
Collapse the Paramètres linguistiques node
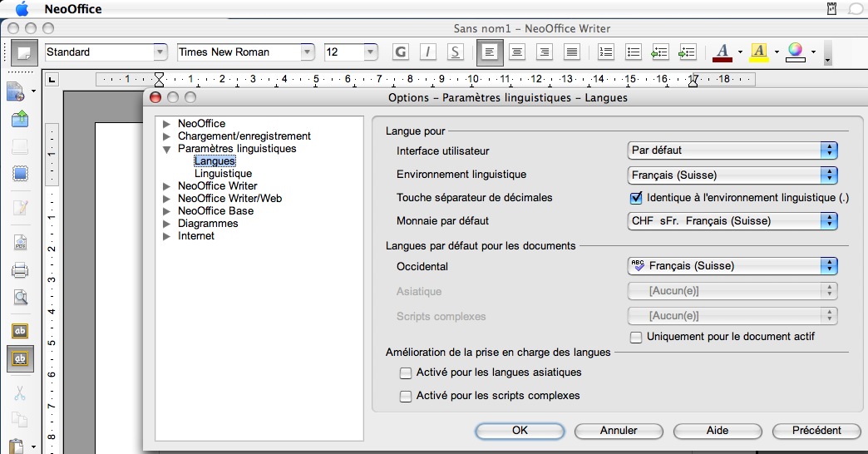[x=166, y=149]
